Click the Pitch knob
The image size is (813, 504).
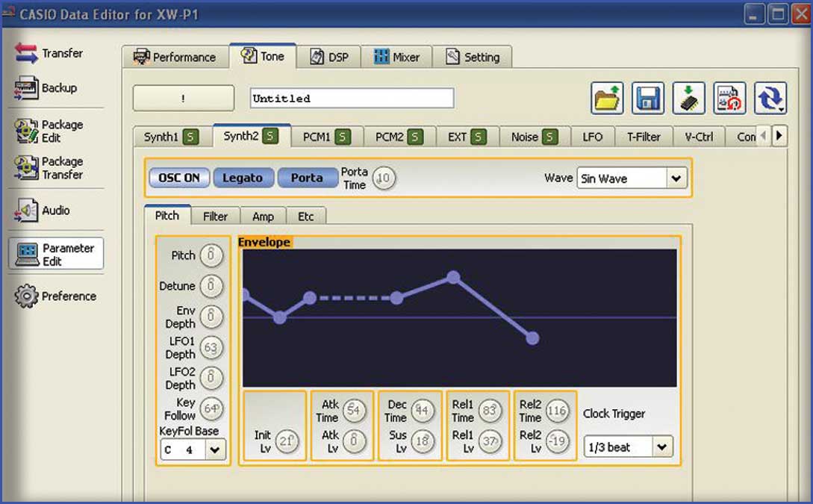click(x=211, y=255)
